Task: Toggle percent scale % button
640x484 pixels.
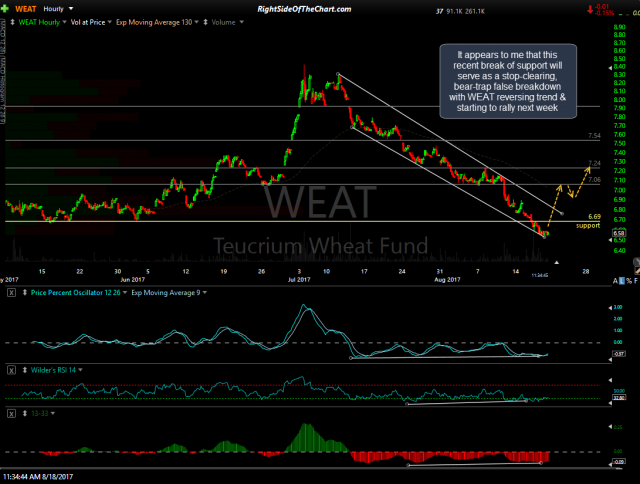Action: coord(629,281)
